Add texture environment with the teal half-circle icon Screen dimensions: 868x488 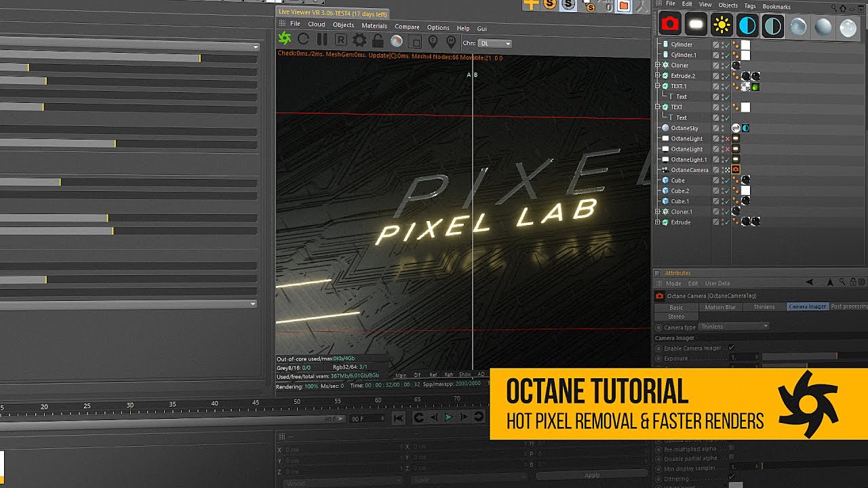pyautogui.click(x=772, y=26)
